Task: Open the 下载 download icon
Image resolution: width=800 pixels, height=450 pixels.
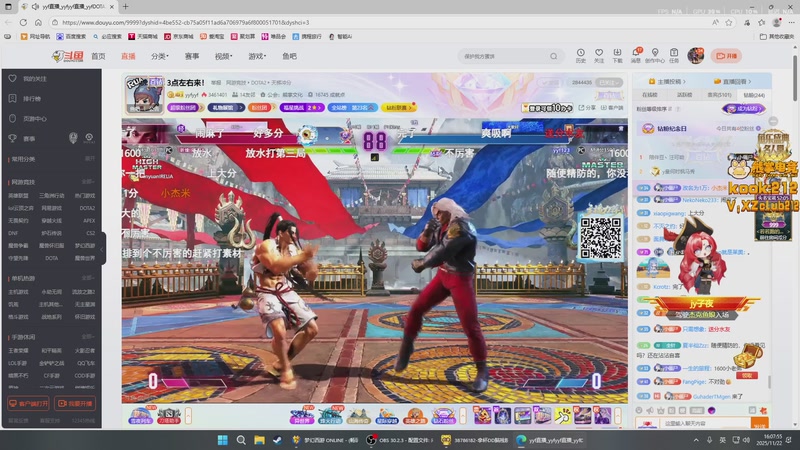Action: tap(617, 53)
